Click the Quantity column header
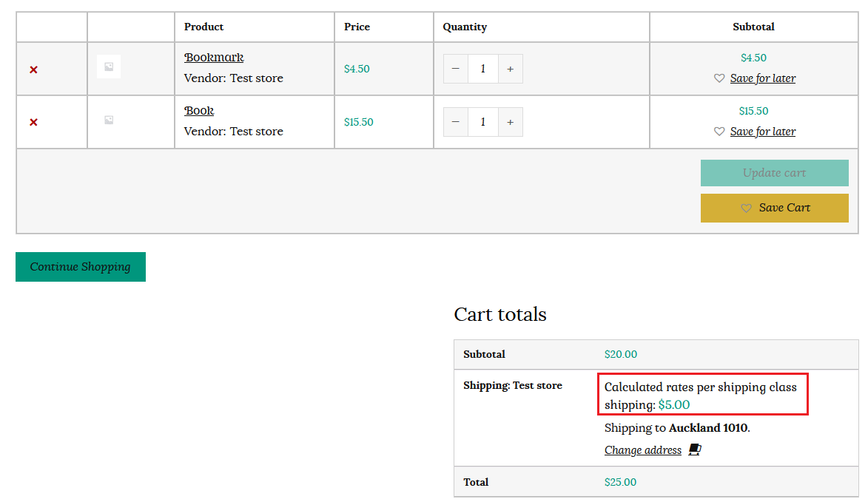The width and height of the screenshot is (868, 502). (465, 27)
